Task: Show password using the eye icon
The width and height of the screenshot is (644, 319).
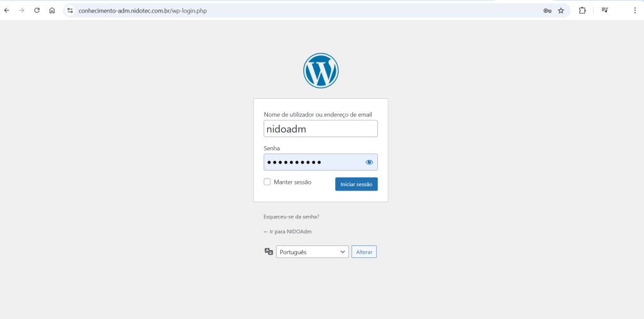Action: pyautogui.click(x=369, y=162)
